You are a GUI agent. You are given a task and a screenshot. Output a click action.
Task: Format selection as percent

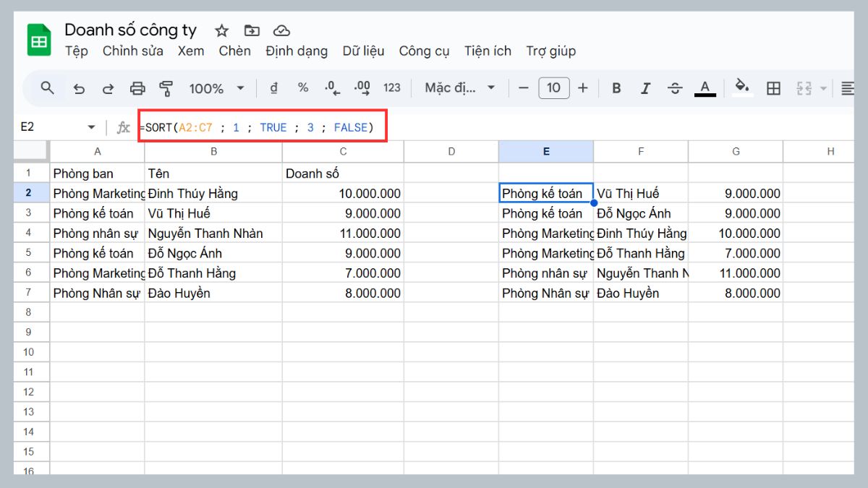pyautogui.click(x=302, y=87)
